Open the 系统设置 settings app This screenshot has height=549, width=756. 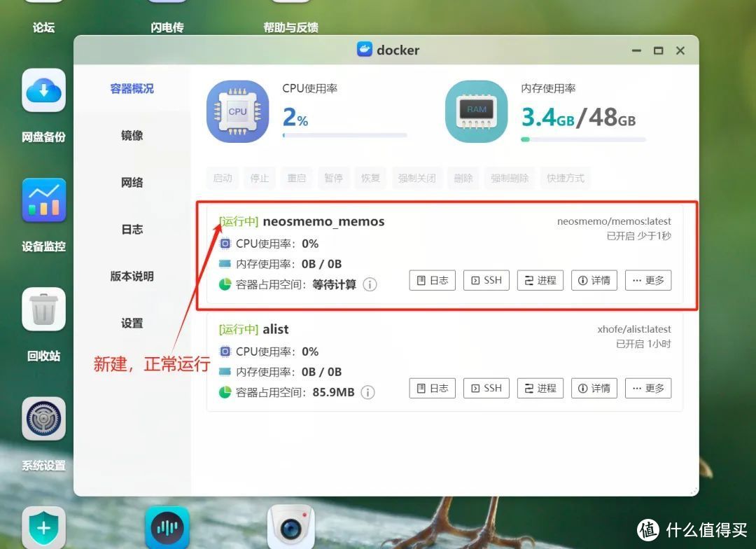(43, 419)
